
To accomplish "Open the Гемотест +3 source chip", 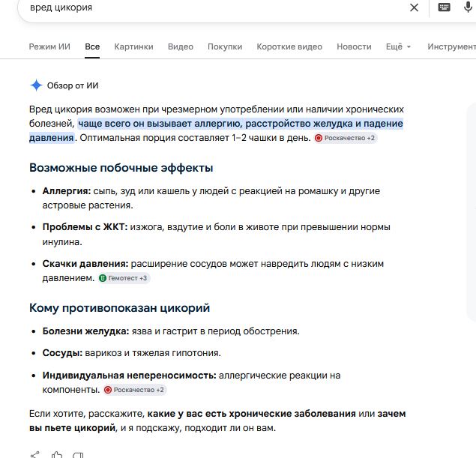I will point(124,278).
